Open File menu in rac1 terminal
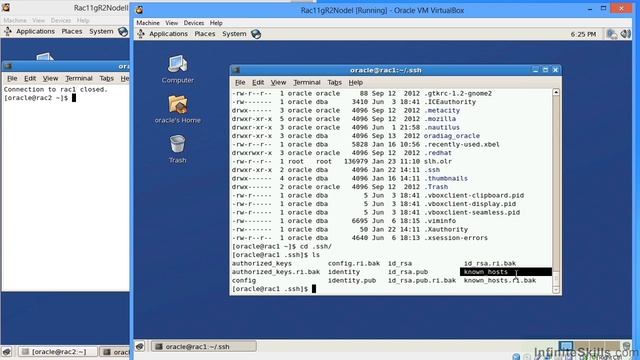Viewport: 640px width, 360px height. [240, 82]
